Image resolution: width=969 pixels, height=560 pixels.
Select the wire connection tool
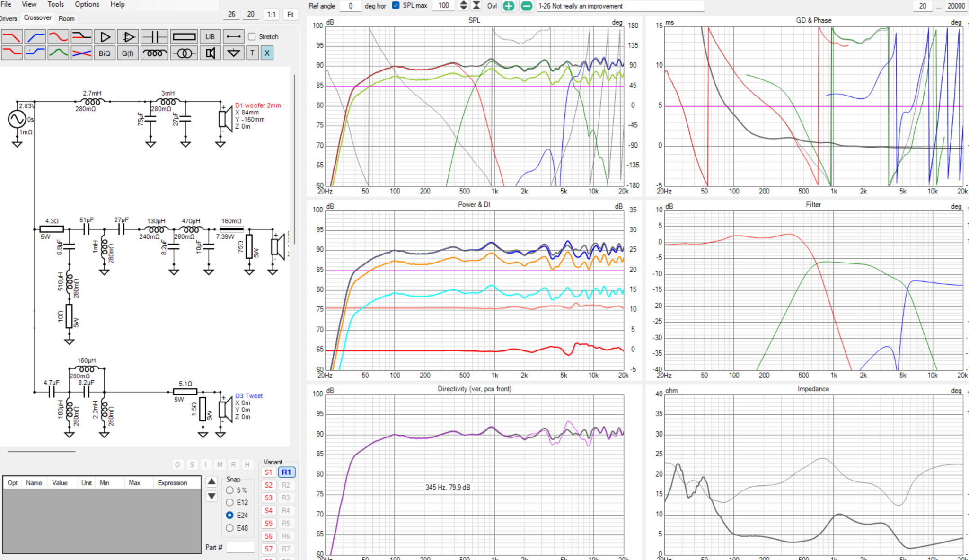[233, 36]
